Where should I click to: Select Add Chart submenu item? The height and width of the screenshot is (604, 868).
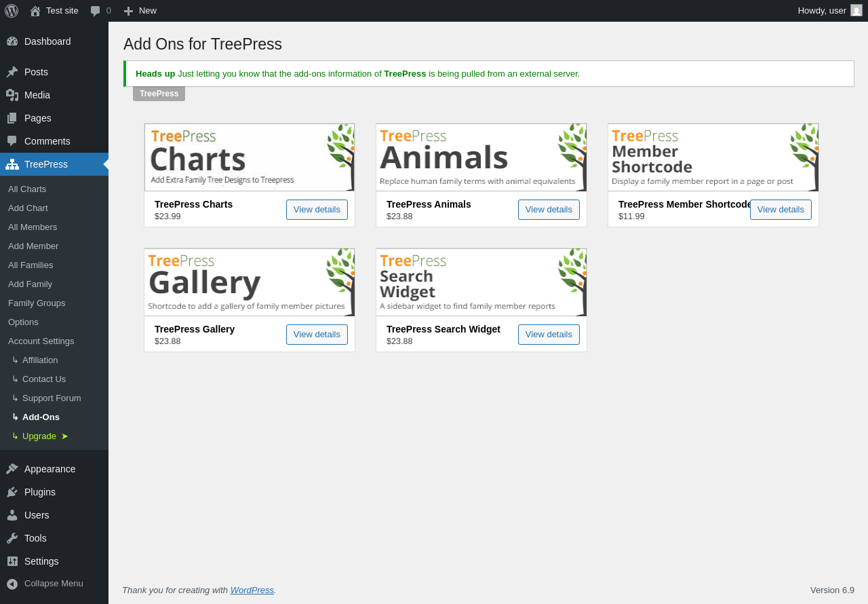point(54,208)
